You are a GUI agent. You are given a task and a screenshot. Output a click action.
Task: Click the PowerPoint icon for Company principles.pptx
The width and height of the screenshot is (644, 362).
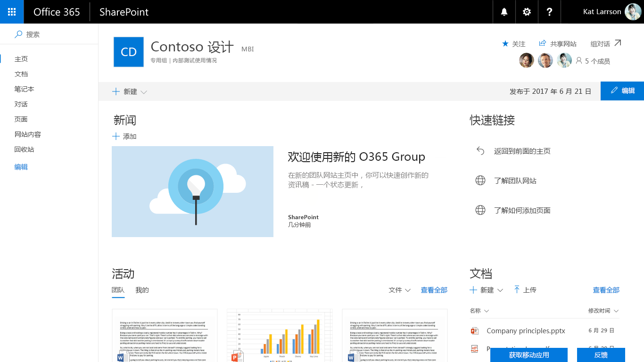click(475, 331)
